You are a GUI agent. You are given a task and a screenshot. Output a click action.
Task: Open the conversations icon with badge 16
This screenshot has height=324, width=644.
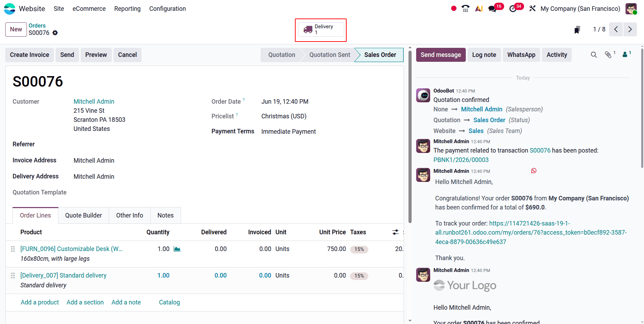[492, 9]
